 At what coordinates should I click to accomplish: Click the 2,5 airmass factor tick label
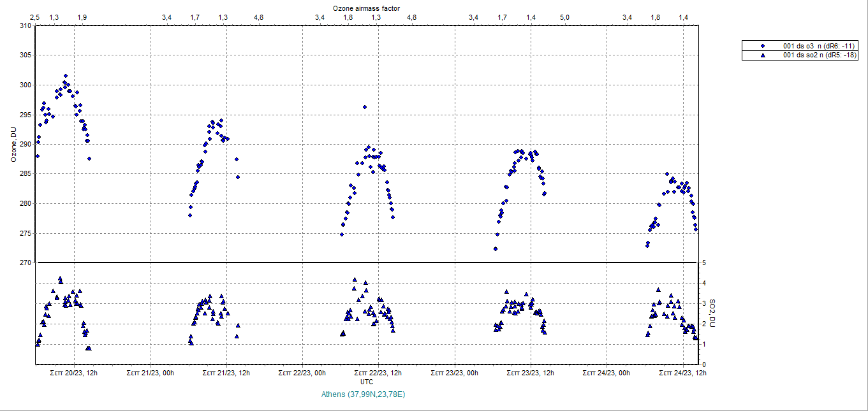click(x=35, y=17)
